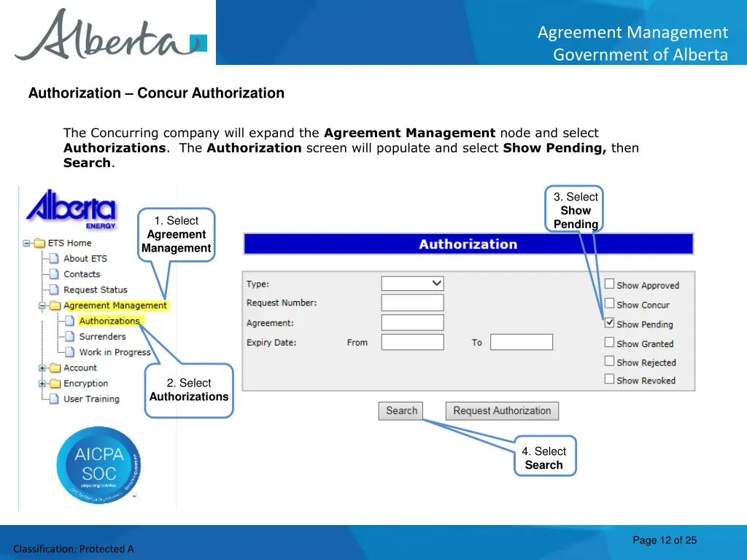Select the Agreement Management label

115,306
